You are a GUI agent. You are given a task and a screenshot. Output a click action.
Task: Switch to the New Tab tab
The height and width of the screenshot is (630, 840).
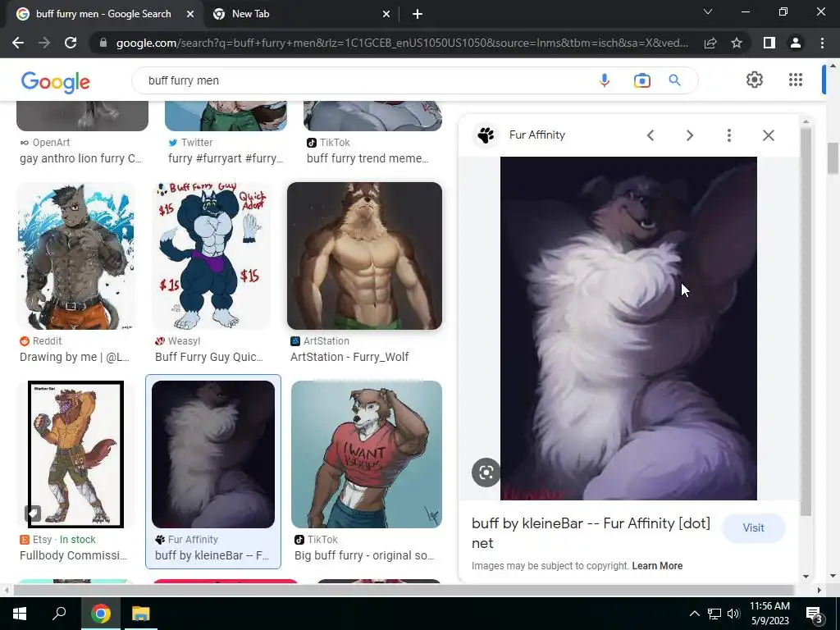click(x=301, y=14)
